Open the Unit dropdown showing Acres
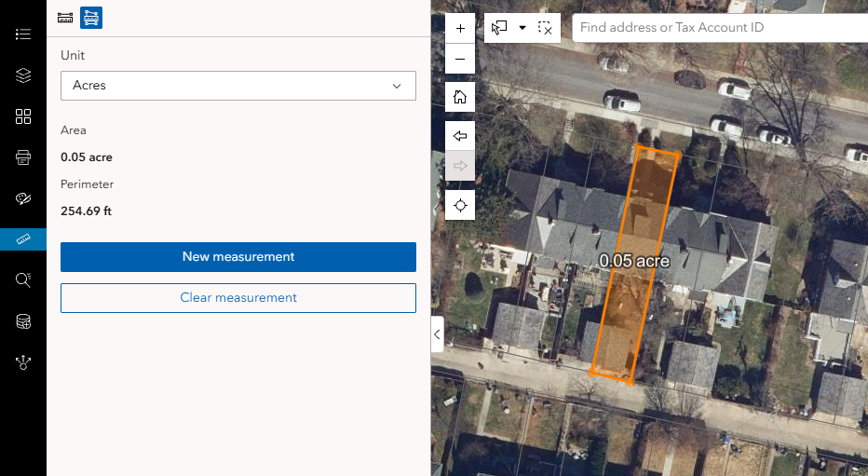This screenshot has height=476, width=868. tap(237, 86)
